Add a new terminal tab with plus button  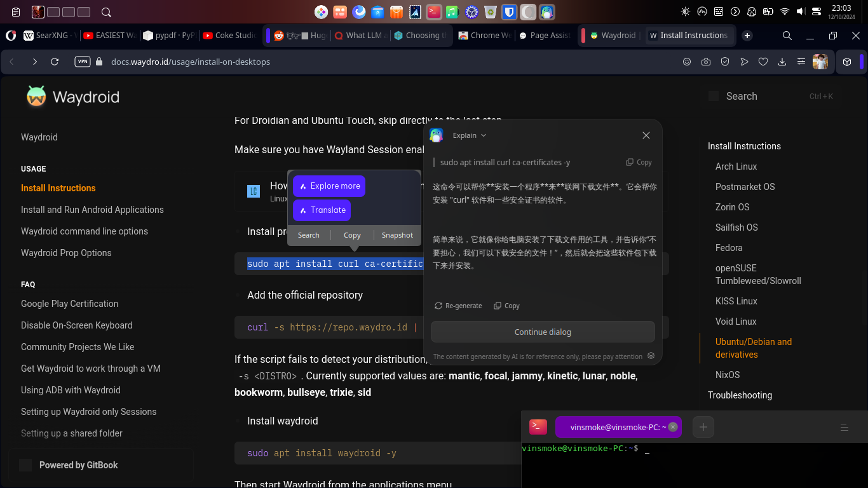tap(703, 427)
